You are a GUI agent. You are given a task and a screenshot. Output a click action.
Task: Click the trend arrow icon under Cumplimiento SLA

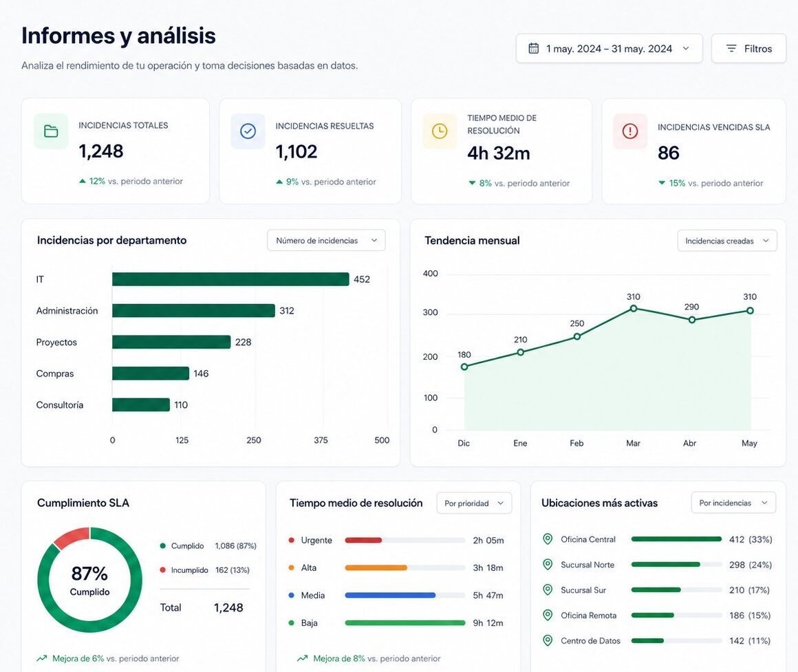[42, 658]
